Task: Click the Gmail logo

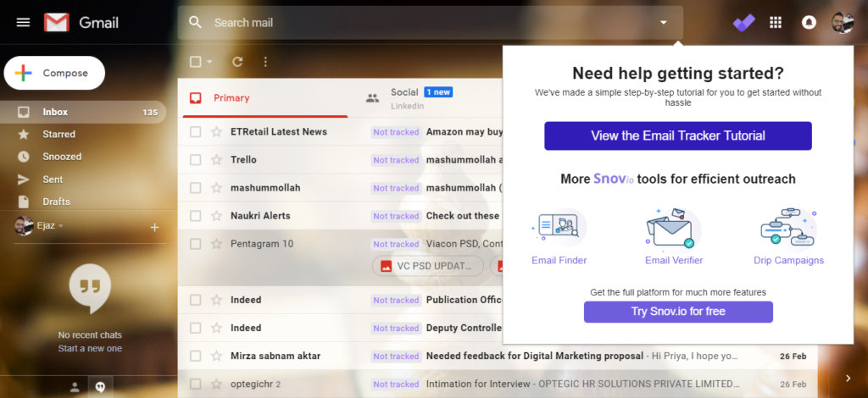Action: coord(81,23)
